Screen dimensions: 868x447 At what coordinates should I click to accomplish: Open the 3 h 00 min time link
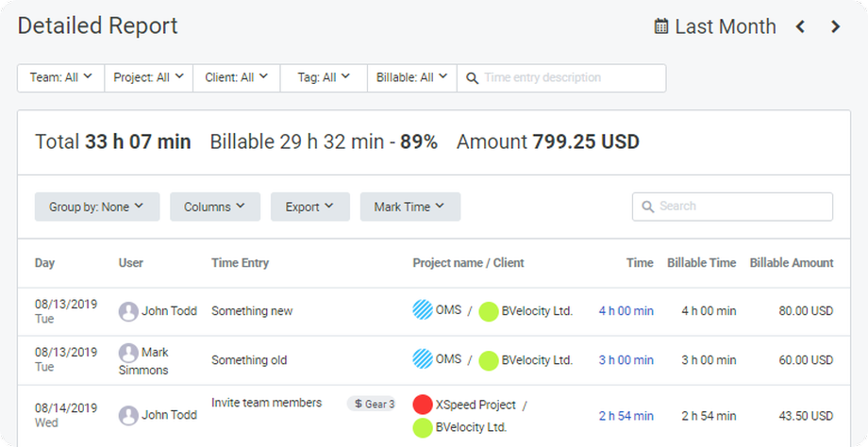pyautogui.click(x=626, y=360)
